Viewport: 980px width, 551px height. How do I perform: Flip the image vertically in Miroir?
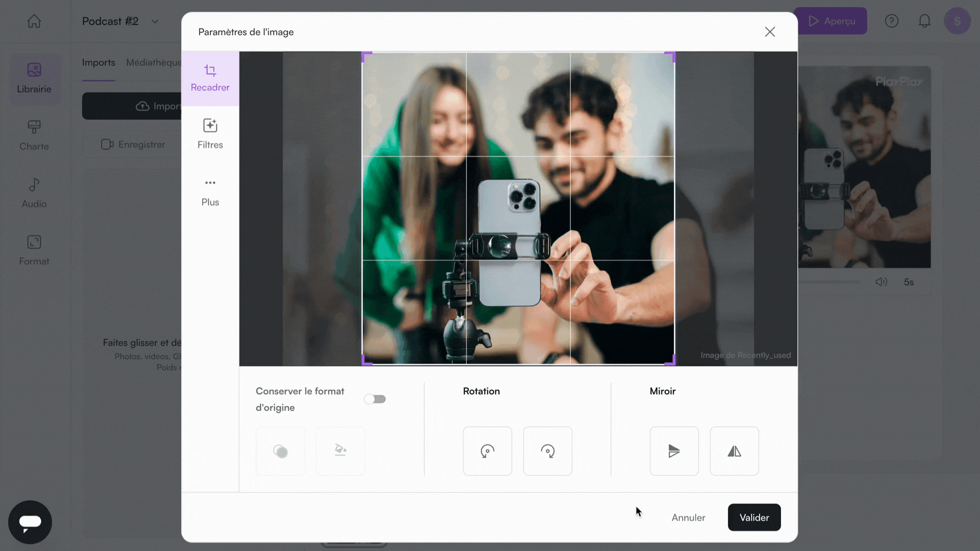(x=674, y=451)
